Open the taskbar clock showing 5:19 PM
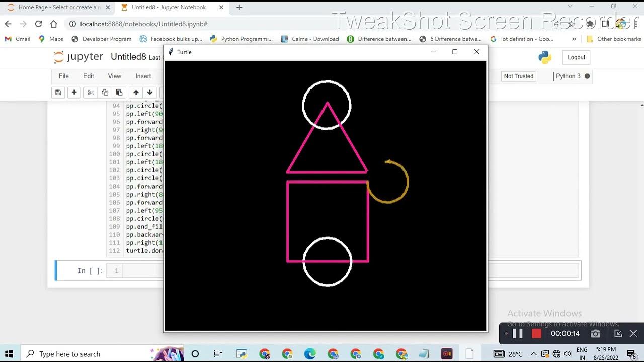 pos(605,354)
